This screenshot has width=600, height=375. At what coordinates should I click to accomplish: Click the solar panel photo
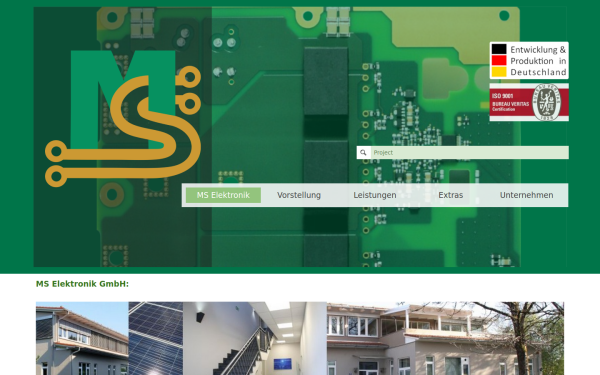[156, 338]
